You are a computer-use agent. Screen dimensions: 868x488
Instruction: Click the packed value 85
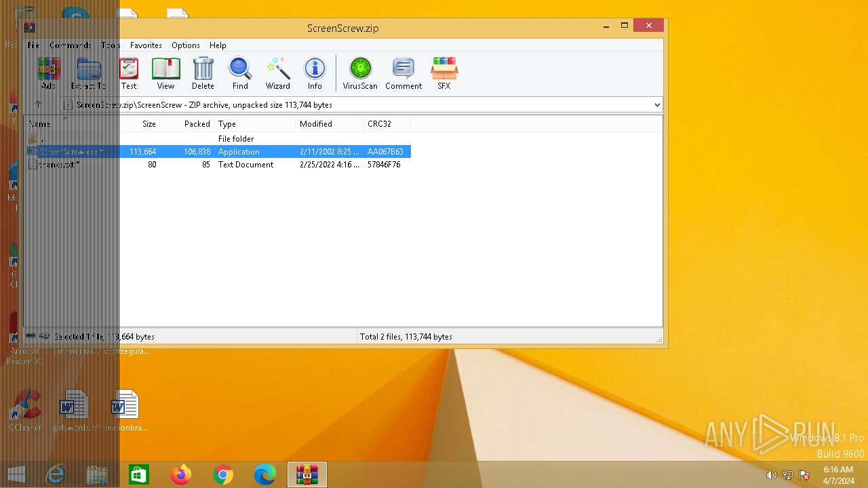click(206, 165)
